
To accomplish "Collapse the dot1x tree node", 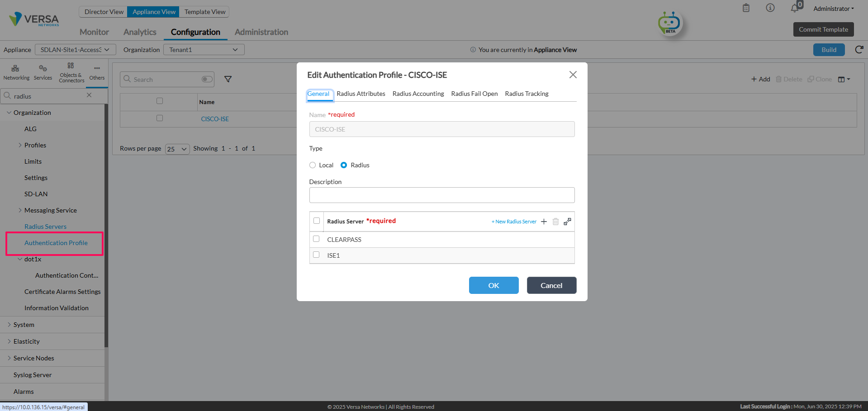I will point(20,259).
